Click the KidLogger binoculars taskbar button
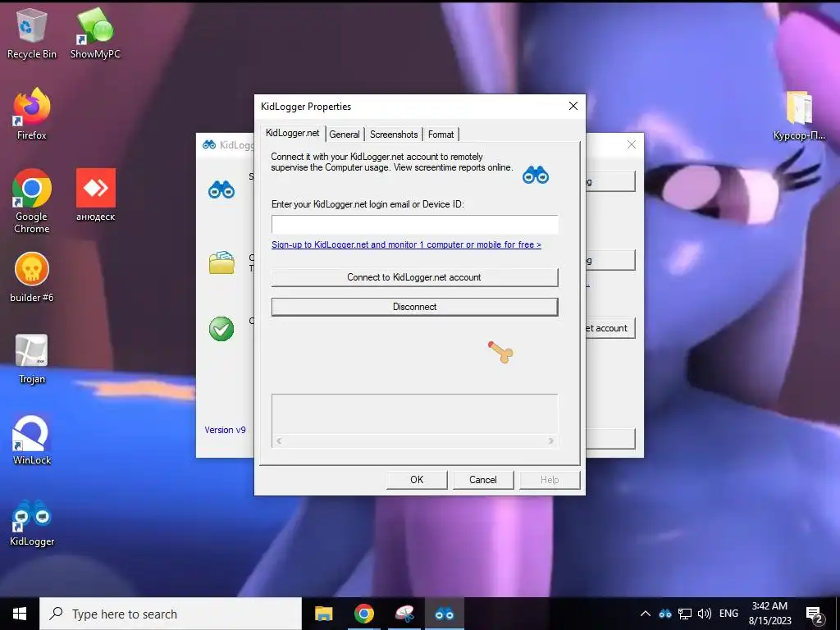This screenshot has width=840, height=630. (x=444, y=614)
